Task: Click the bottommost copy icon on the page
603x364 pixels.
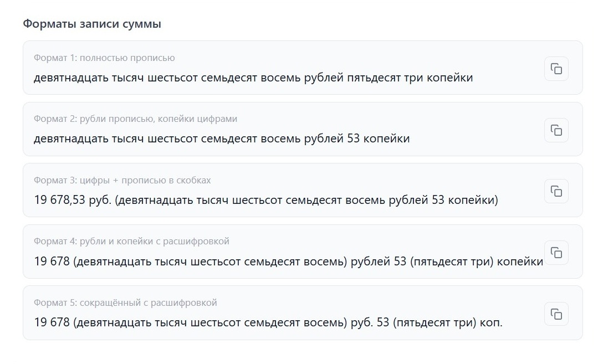Action: 556,314
